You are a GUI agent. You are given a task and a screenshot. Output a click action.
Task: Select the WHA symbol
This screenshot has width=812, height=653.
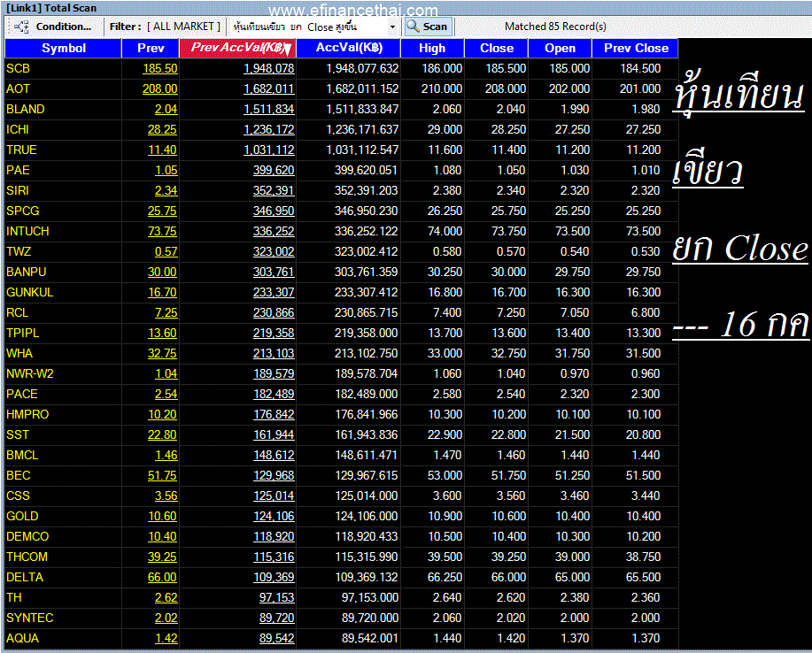19,353
